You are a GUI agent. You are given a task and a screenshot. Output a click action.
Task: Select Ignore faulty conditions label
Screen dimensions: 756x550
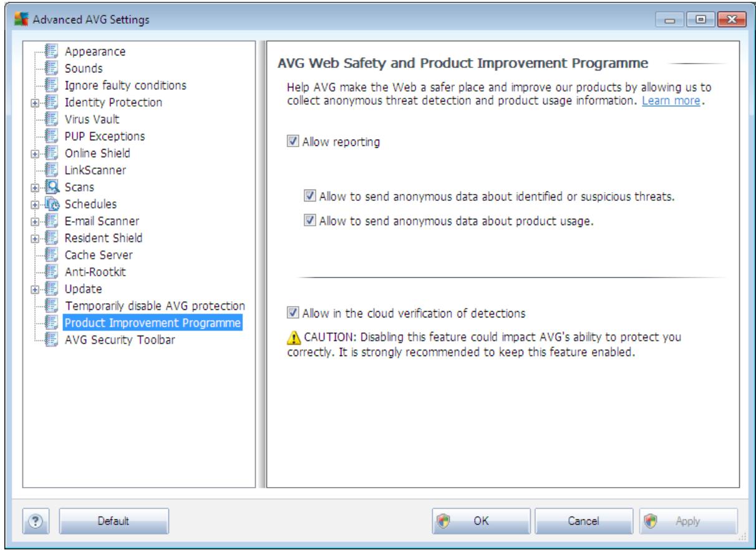click(125, 85)
